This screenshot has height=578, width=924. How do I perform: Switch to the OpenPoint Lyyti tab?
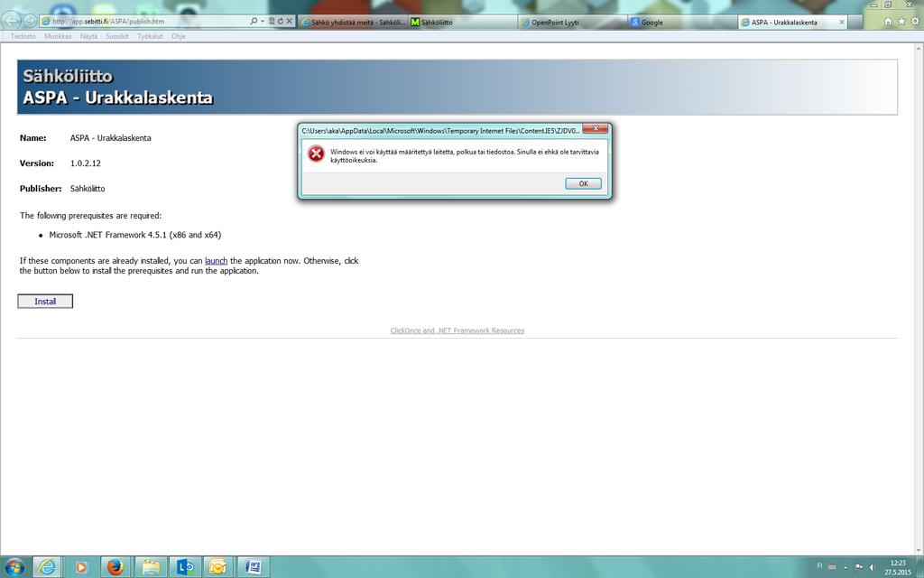pos(572,22)
